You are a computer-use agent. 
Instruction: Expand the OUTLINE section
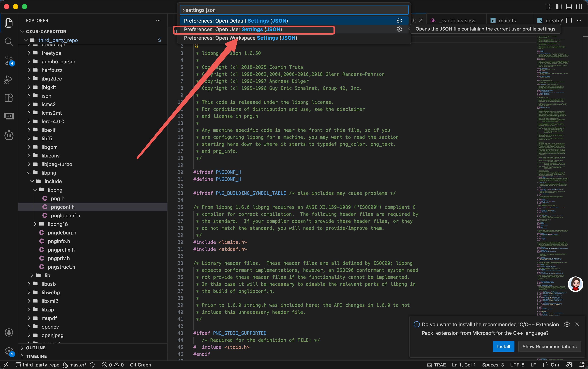click(36, 348)
